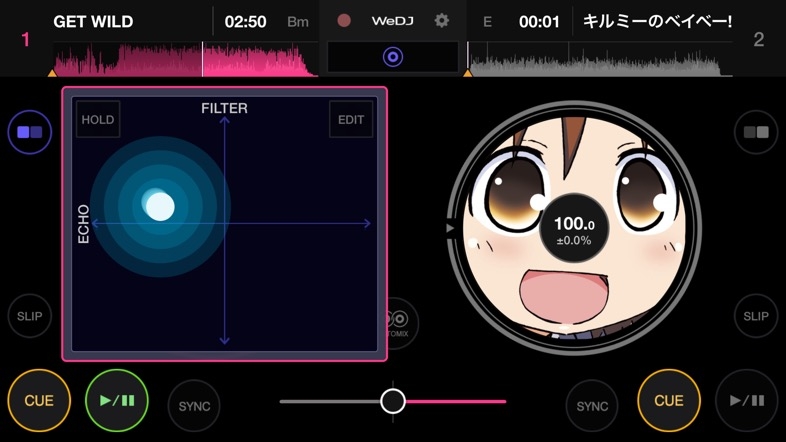
Task: Play or pause deck 2
Action: point(747,400)
